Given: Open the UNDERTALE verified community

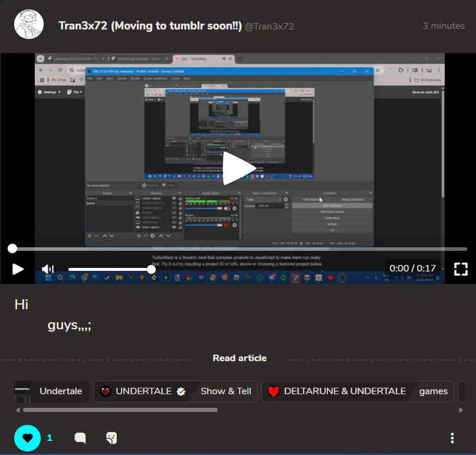Looking at the screenshot, I should 143,391.
